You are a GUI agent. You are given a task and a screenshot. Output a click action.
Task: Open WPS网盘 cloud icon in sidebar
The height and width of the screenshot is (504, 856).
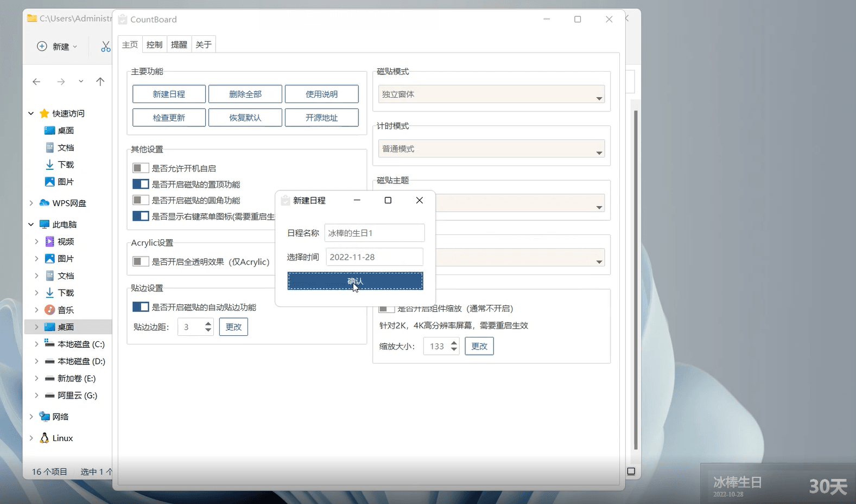tap(45, 203)
